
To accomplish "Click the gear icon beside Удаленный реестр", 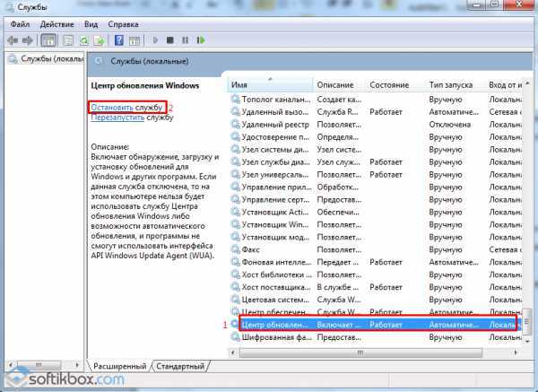I will coord(235,125).
